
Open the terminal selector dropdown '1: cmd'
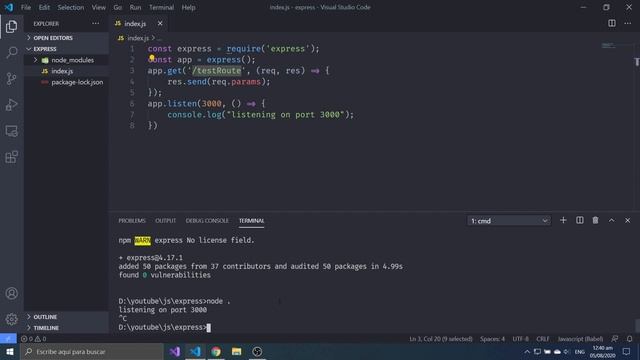tap(509, 221)
